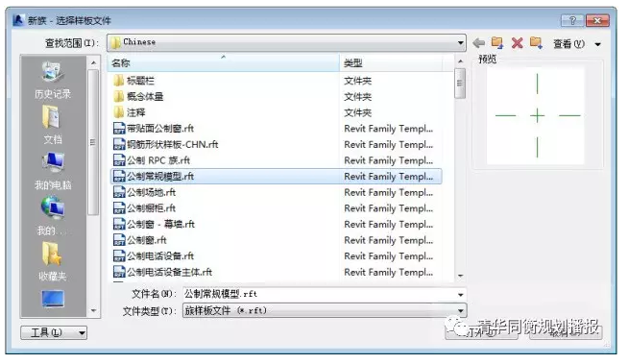Expand the 查找范围 Chinese folder dropdown

[x=461, y=42]
